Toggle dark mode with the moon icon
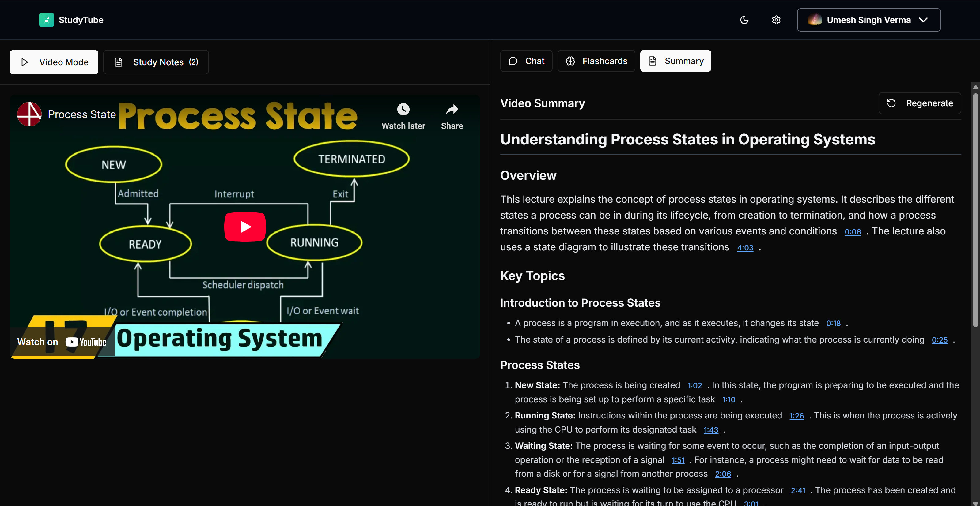Image resolution: width=980 pixels, height=506 pixels. pyautogui.click(x=744, y=20)
